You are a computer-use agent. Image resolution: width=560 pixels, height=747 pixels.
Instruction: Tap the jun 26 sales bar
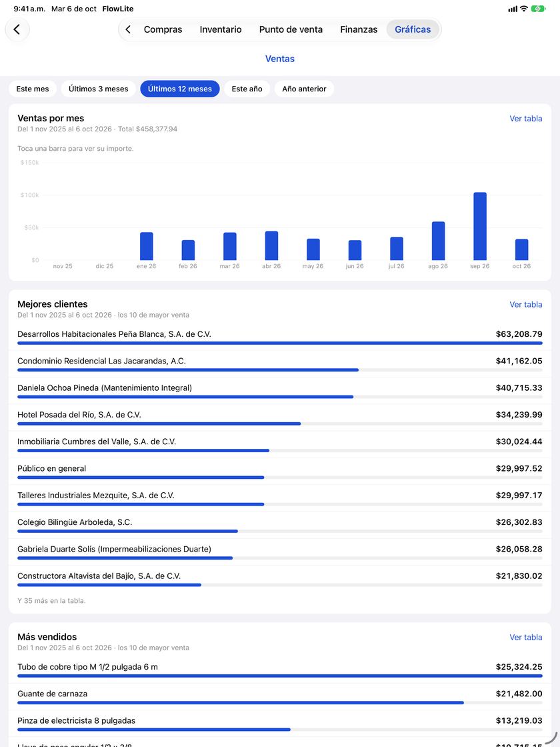coord(355,250)
